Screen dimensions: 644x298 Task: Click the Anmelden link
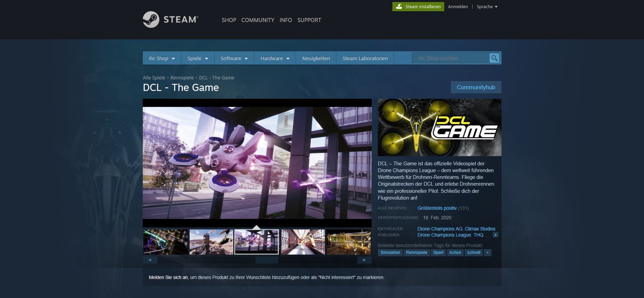[458, 6]
